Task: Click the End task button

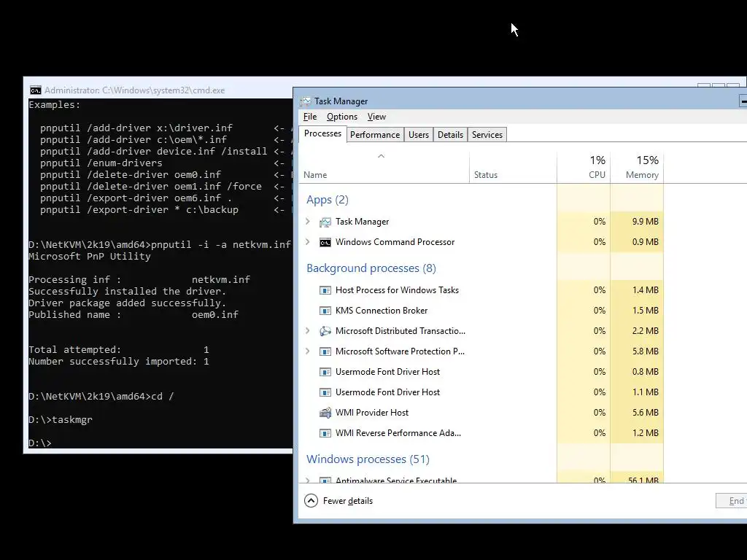Action: coord(731,501)
